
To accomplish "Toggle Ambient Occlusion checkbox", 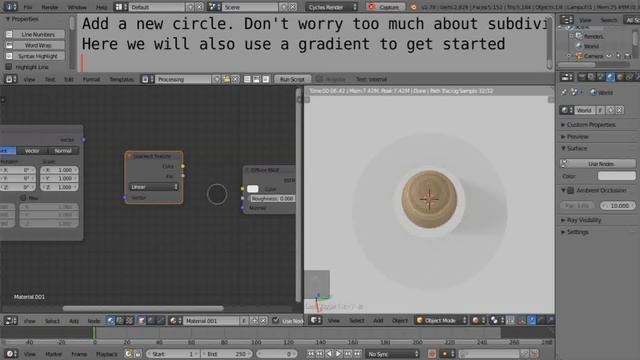I will point(571,190).
